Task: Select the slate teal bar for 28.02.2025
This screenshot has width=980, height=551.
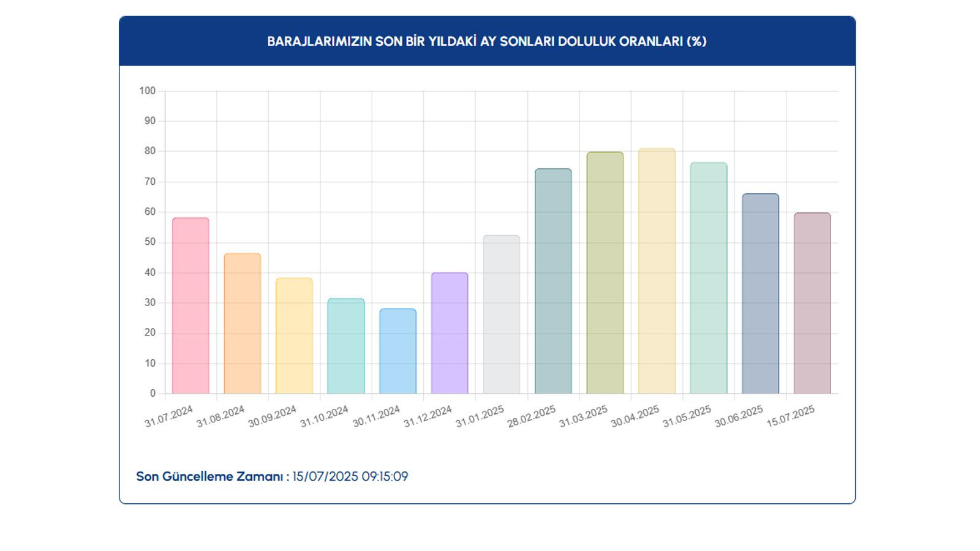Action: (553, 281)
